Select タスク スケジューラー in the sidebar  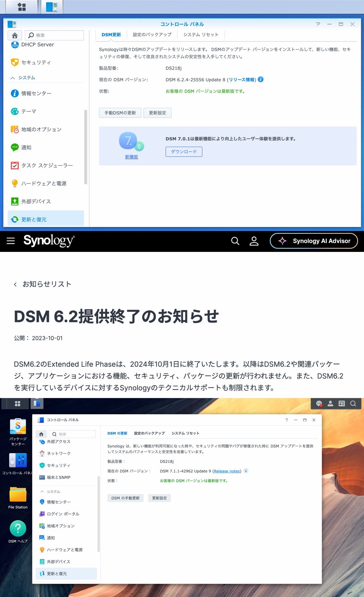click(x=47, y=165)
